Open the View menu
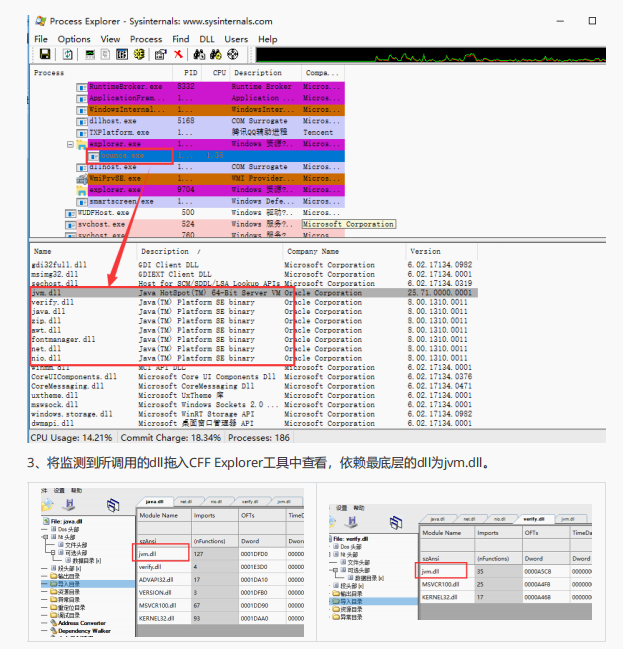Viewport: 623px width, 649px height. coord(110,39)
